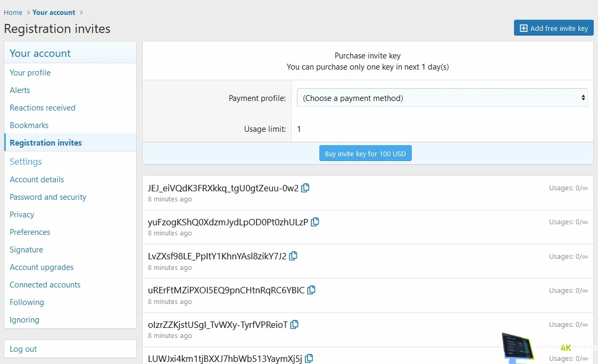Open Password and security settings

click(48, 197)
